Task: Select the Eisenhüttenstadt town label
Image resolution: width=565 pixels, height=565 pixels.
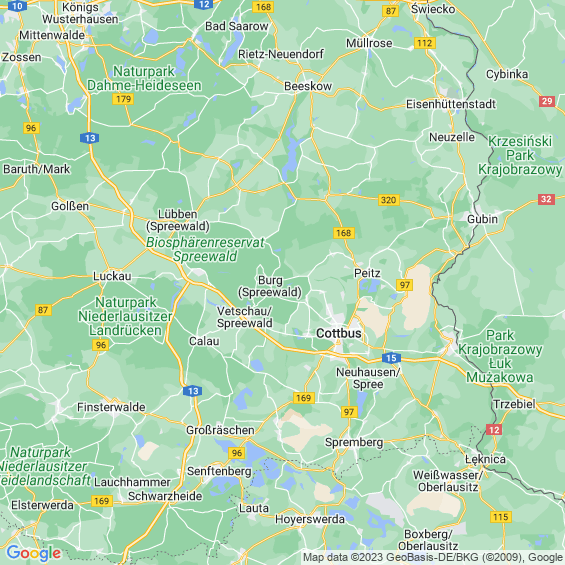Action: click(x=451, y=104)
